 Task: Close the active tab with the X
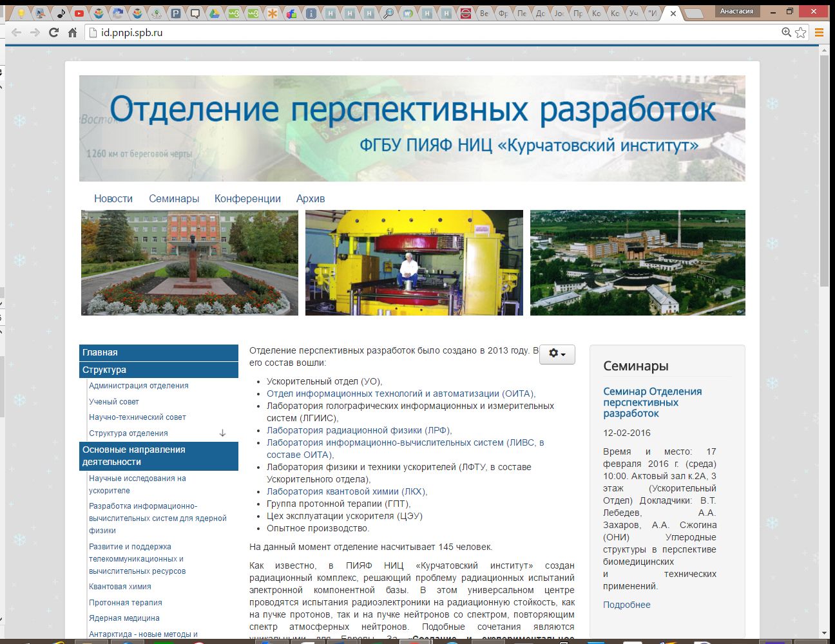click(x=673, y=14)
